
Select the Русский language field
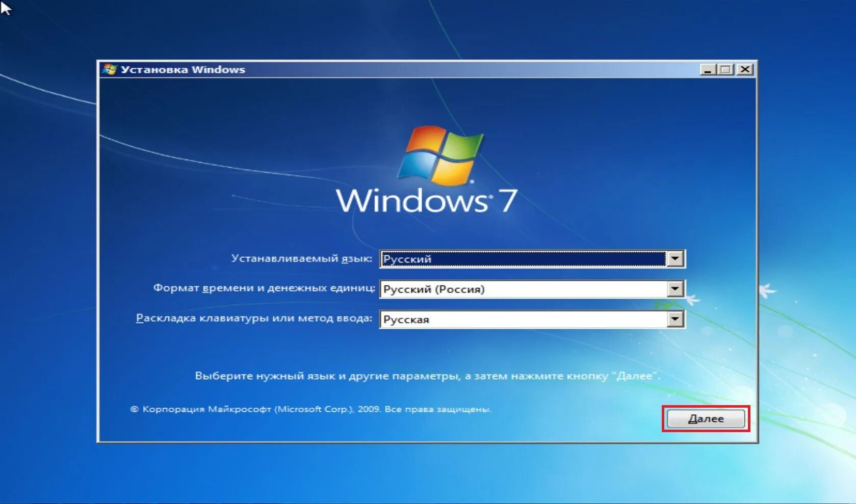520,259
